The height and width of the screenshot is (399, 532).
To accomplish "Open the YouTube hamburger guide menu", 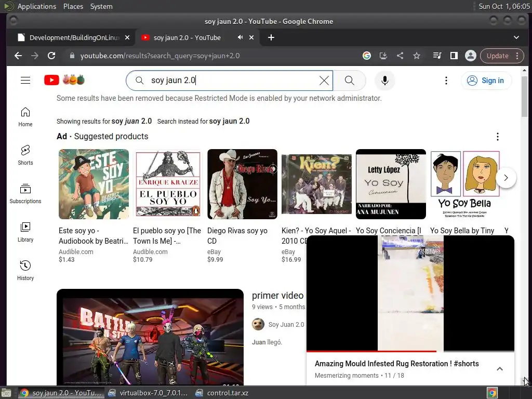I will click(x=25, y=81).
